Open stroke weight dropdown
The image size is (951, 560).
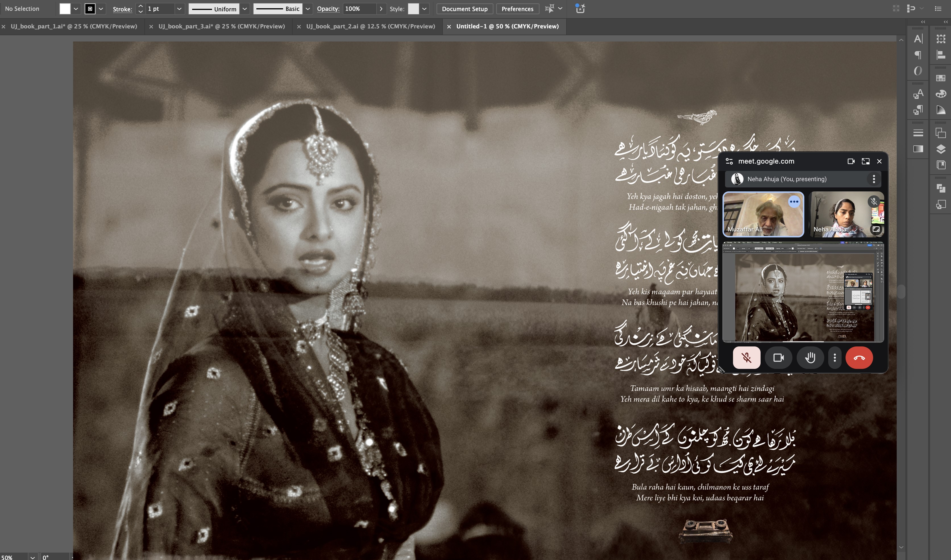(x=179, y=9)
